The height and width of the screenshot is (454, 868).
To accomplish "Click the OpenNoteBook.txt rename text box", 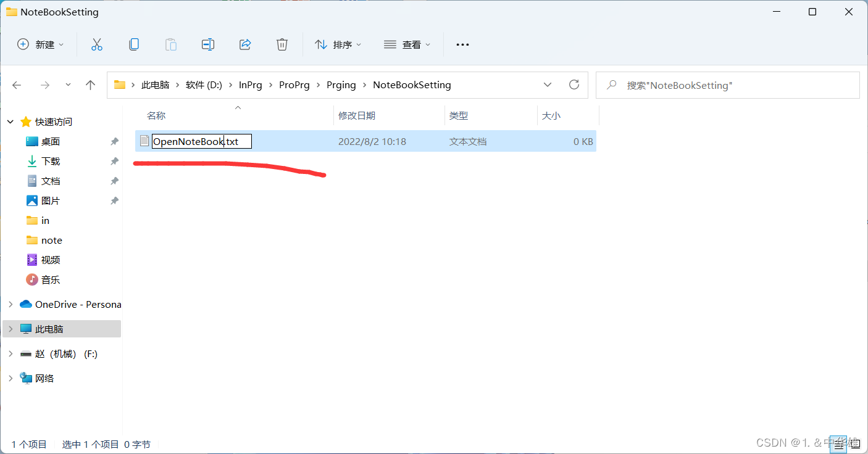I will [x=202, y=141].
